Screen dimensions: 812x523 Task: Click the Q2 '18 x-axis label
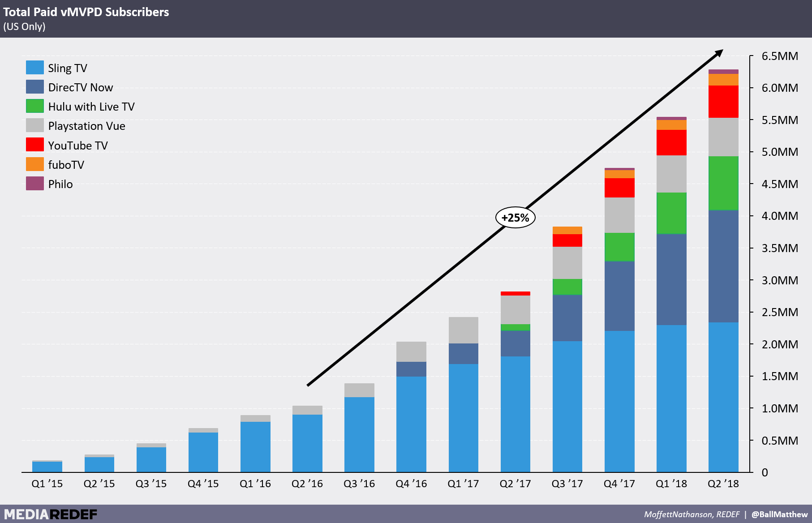[723, 484]
